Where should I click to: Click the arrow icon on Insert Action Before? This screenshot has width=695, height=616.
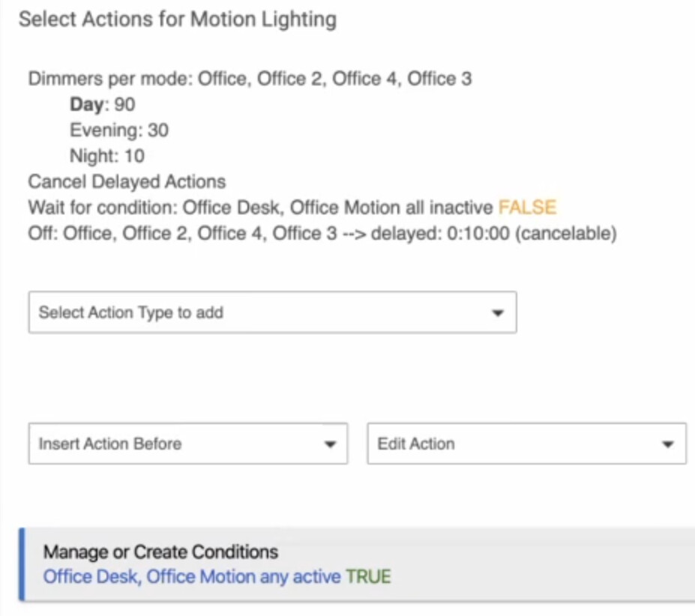(x=329, y=444)
